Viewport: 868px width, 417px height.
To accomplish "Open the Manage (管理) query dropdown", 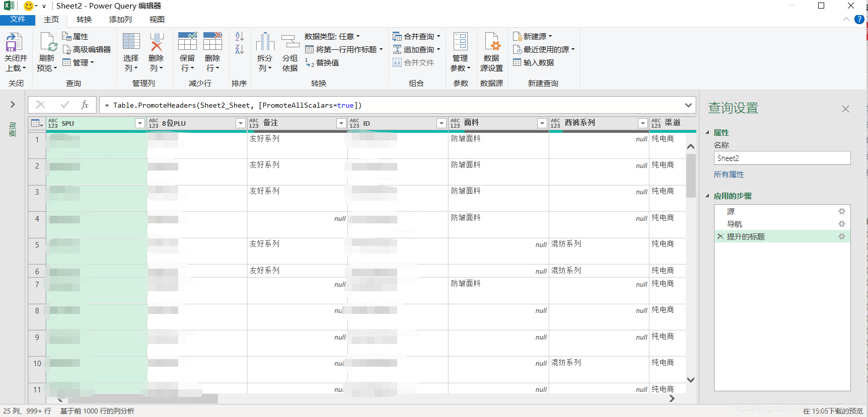I will [78, 62].
